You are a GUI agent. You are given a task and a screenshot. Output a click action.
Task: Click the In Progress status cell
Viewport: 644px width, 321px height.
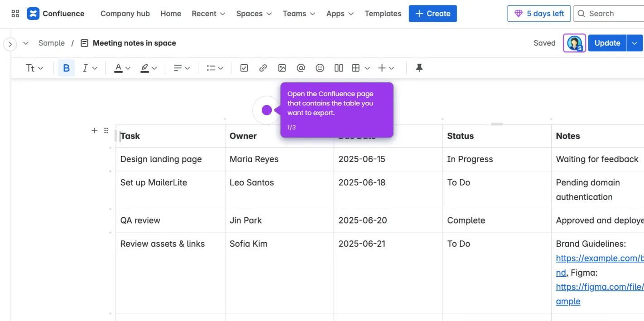pyautogui.click(x=497, y=159)
